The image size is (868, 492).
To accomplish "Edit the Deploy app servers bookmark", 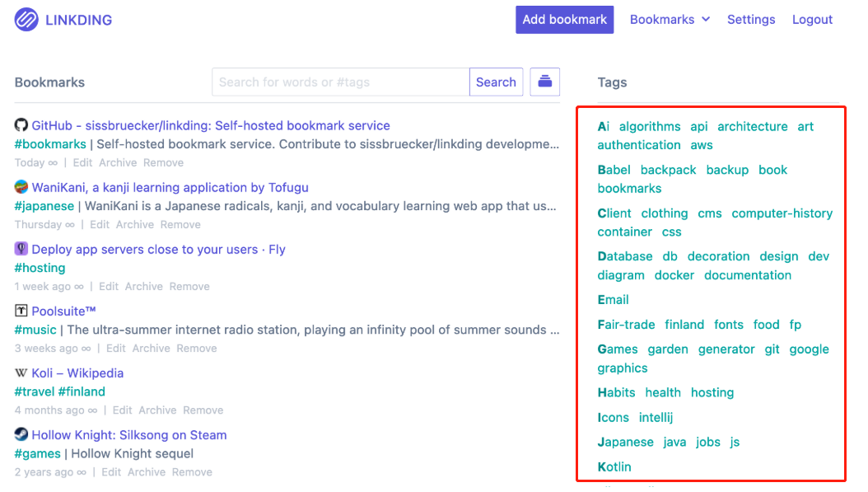I will pyautogui.click(x=109, y=287).
